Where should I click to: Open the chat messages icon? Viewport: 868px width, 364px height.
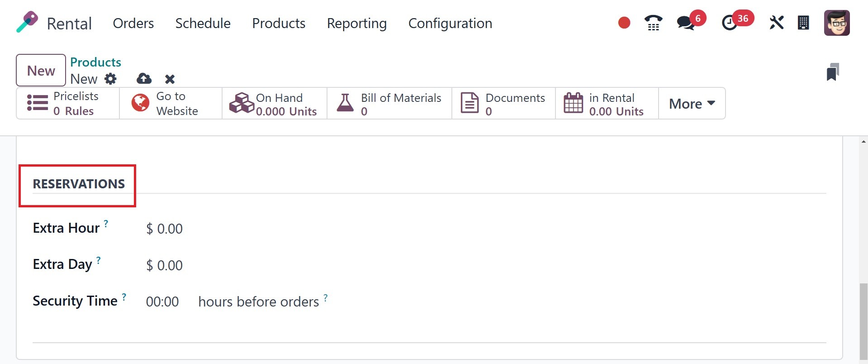click(x=686, y=23)
